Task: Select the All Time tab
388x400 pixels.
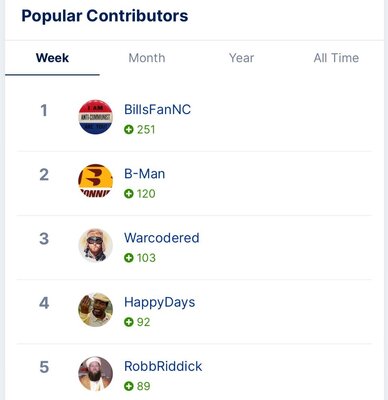Action: [336, 58]
